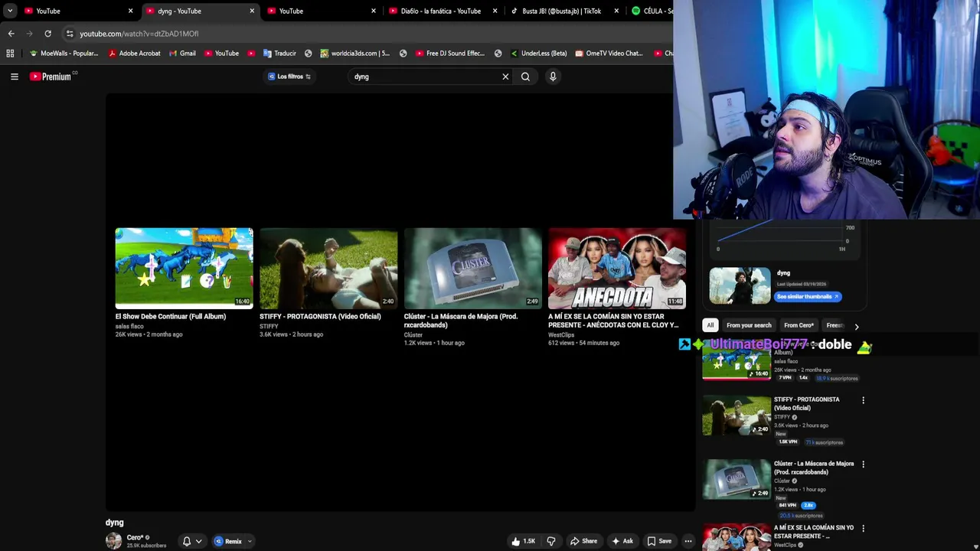980x551 pixels.
Task: Open the MoeWalls bookmark
Action: click(64, 54)
